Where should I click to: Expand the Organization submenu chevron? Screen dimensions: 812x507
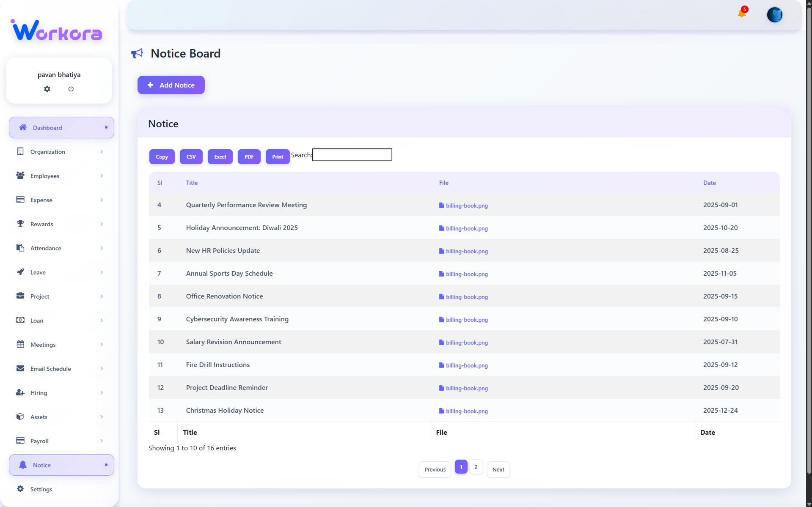[x=102, y=152]
